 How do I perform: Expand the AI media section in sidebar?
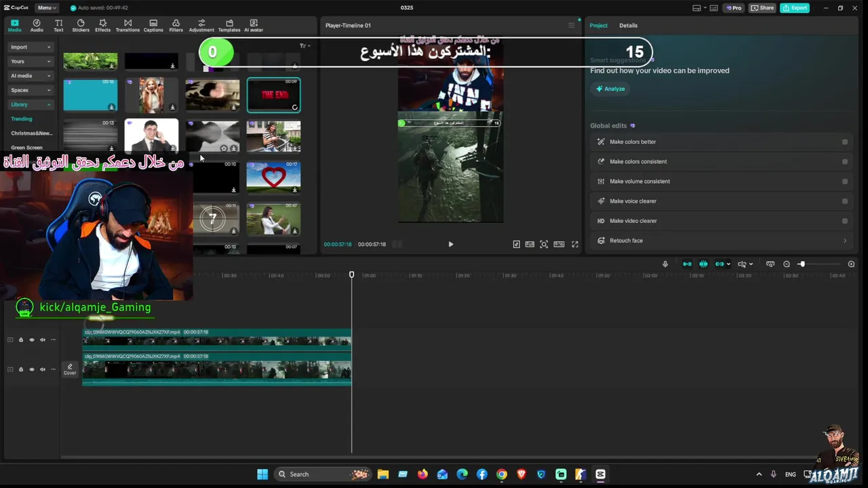point(31,75)
